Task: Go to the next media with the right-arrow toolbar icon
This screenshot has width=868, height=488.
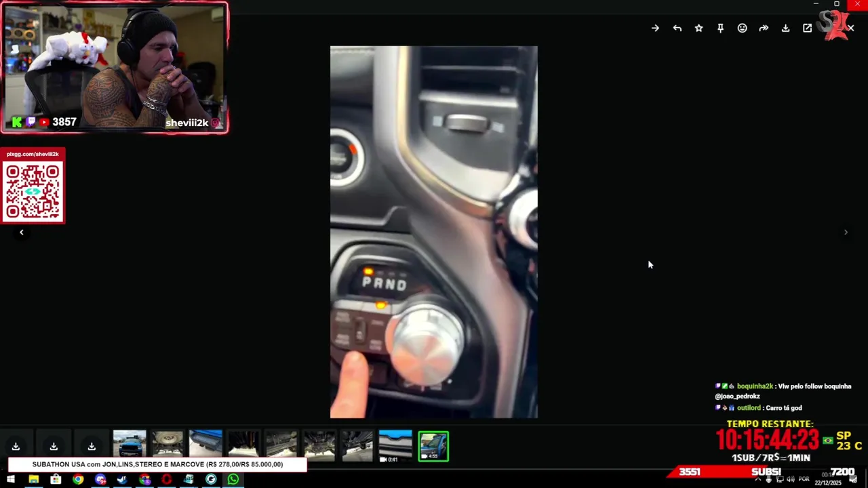Action: [655, 28]
